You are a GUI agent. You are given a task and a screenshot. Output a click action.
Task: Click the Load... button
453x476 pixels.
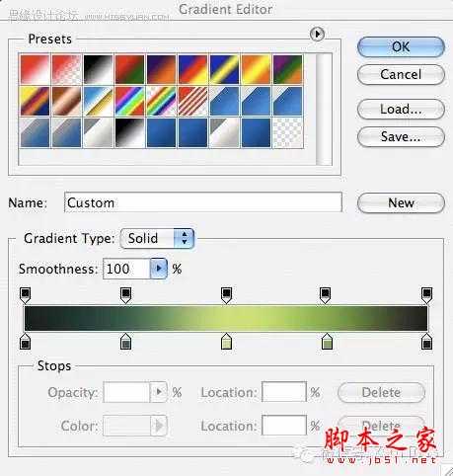[401, 109]
